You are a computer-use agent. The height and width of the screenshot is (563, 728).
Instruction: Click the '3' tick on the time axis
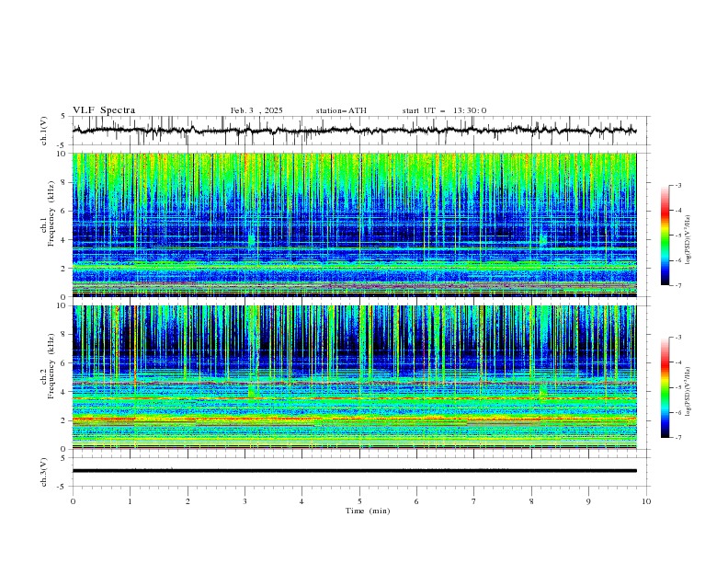[245, 501]
